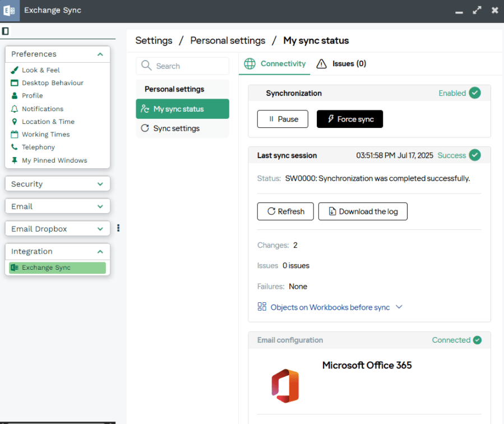
Task: Click the Microsoft Office 365 logo
Action: [285, 386]
